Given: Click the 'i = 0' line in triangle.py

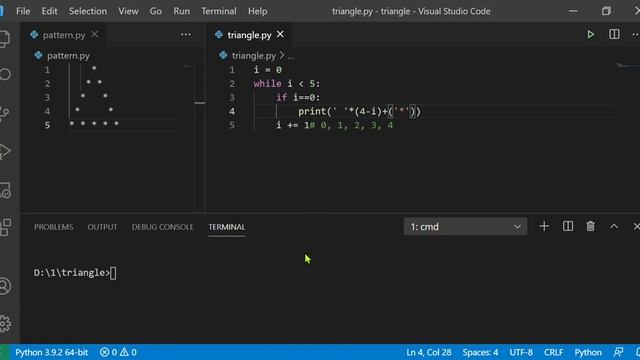Looking at the screenshot, I should coord(268,70).
